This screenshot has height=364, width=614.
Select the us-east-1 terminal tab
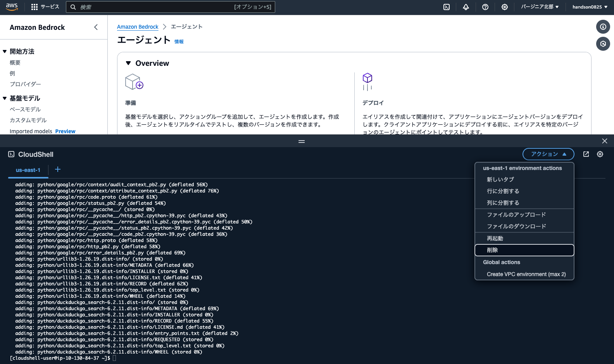(28, 170)
